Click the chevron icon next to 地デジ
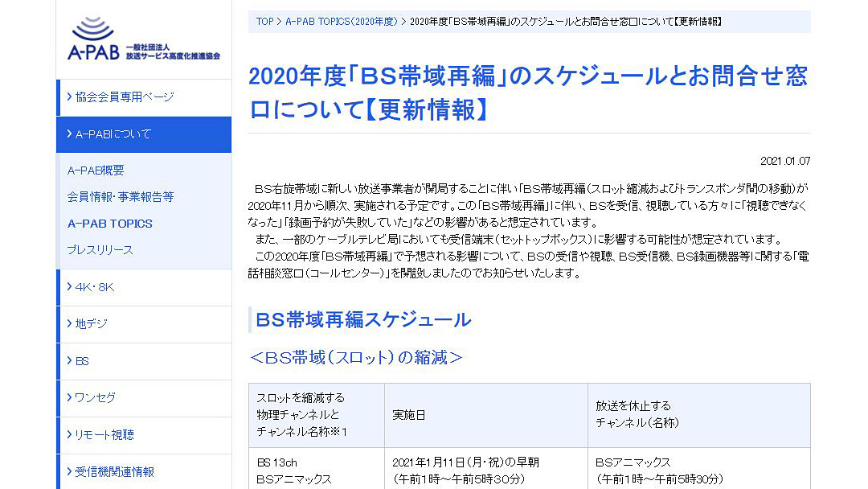The image size is (868, 489). click(68, 324)
